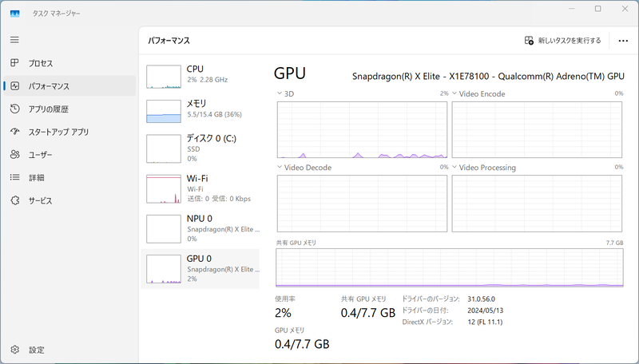Maximize the Task Manager window
This screenshot has height=364, width=639.
tap(597, 9)
